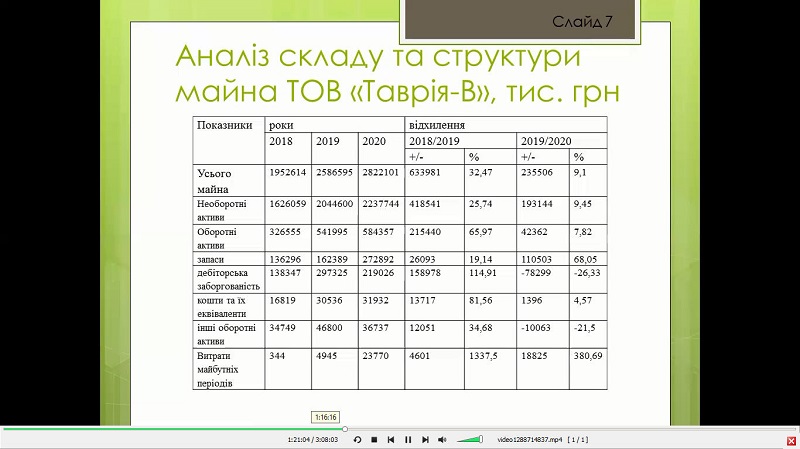Click the 'Слайд 7' label
Screen dimensions: 800x449
point(582,22)
